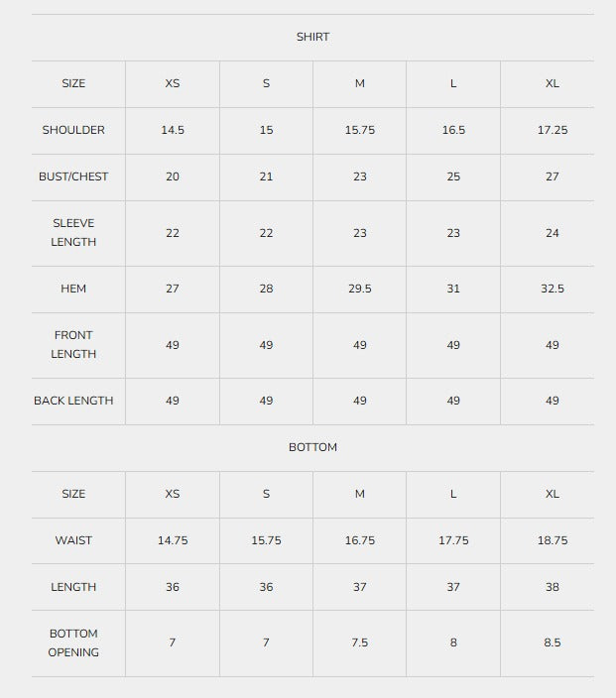616x698 pixels.
Task: Select the waist value 18.75 for XL
Action: pos(553,540)
